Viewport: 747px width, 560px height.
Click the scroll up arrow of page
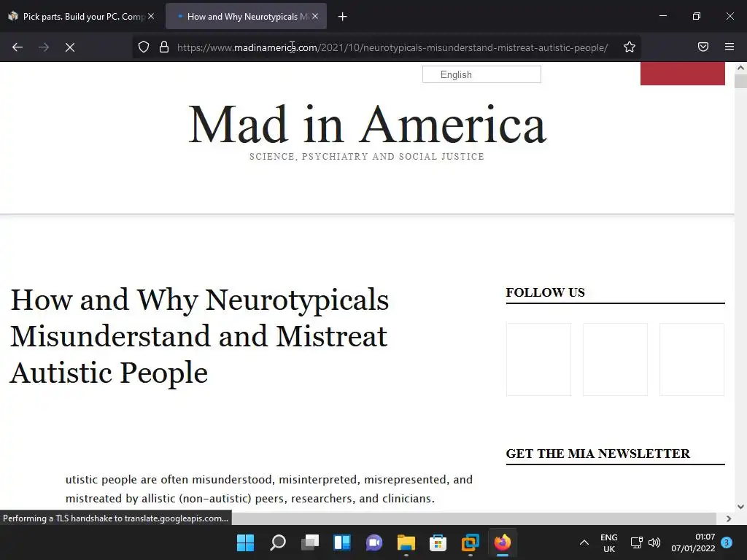click(x=740, y=68)
